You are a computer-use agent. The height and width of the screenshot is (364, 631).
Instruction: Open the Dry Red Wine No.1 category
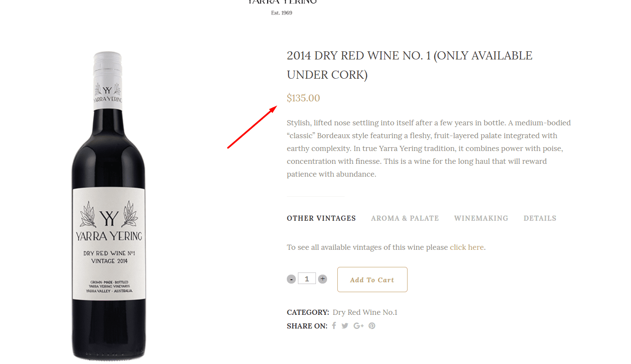coord(365,312)
